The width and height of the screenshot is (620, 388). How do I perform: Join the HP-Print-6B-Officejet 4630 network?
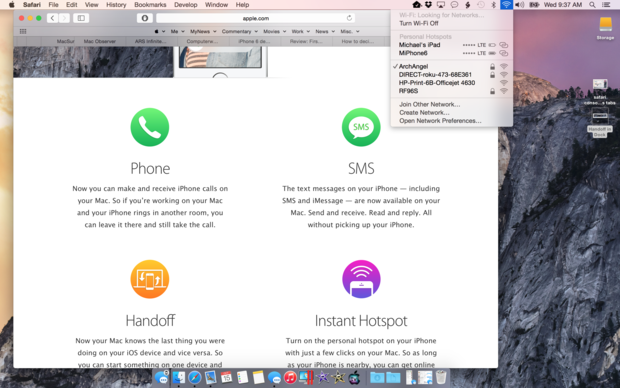tap(452, 83)
